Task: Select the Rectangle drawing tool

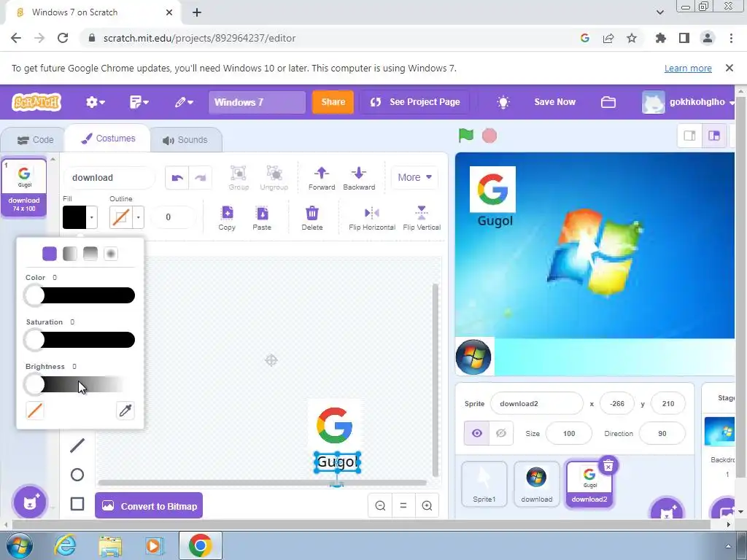Action: click(77, 504)
